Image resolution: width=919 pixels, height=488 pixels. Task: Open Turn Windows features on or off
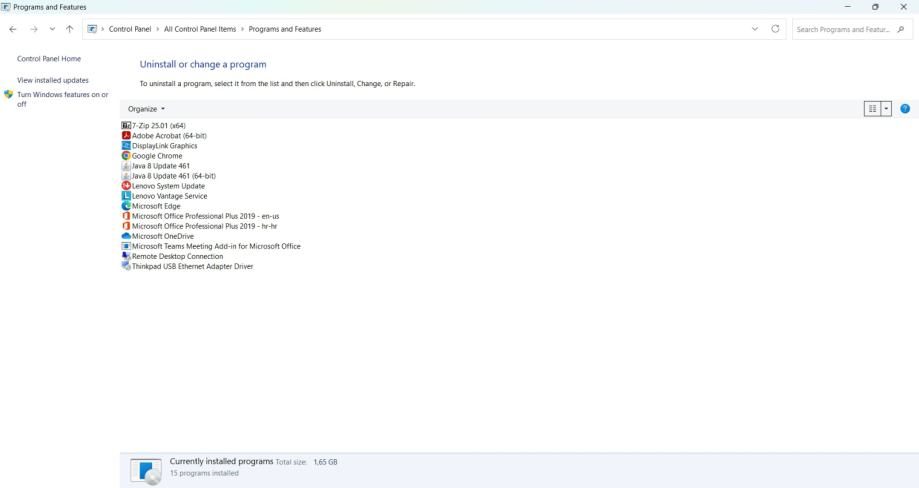[63, 99]
